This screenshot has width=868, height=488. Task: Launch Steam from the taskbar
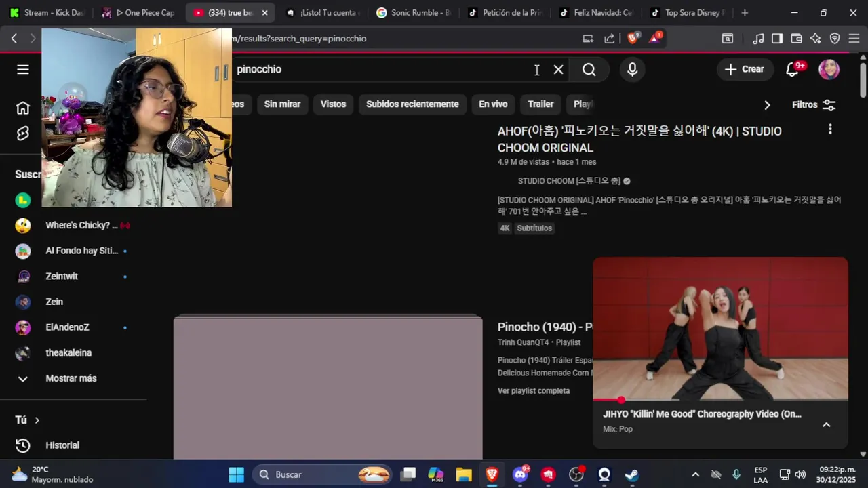pyautogui.click(x=631, y=474)
